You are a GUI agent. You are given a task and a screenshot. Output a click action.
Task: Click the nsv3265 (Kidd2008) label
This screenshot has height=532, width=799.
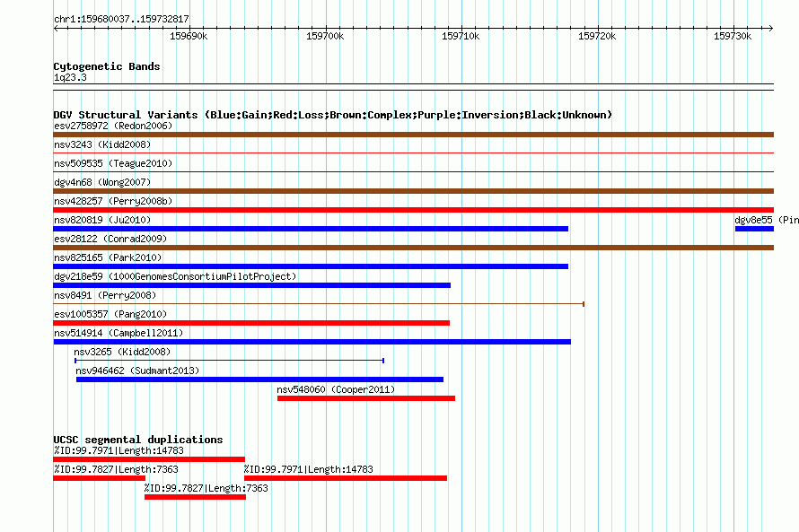[122, 352]
